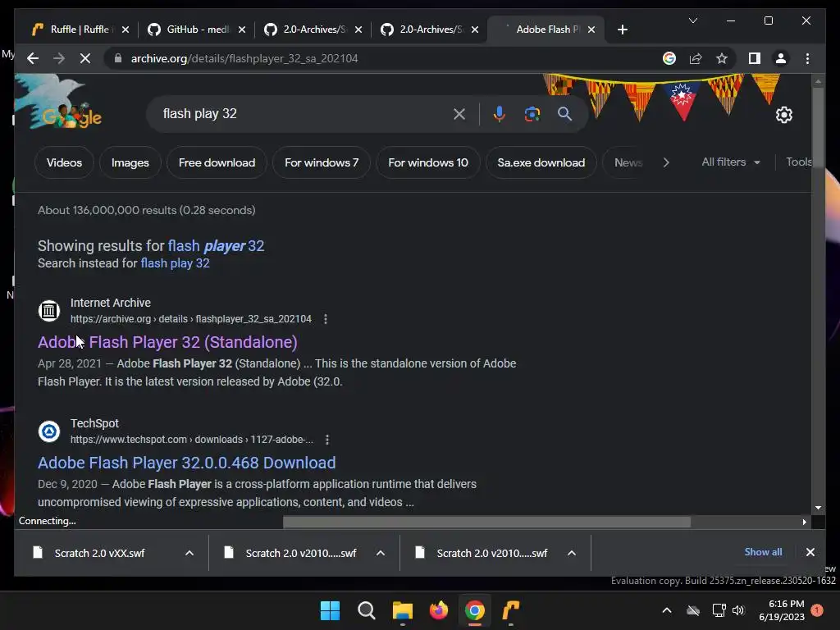
Task: Clear the search query text
Action: tap(459, 113)
